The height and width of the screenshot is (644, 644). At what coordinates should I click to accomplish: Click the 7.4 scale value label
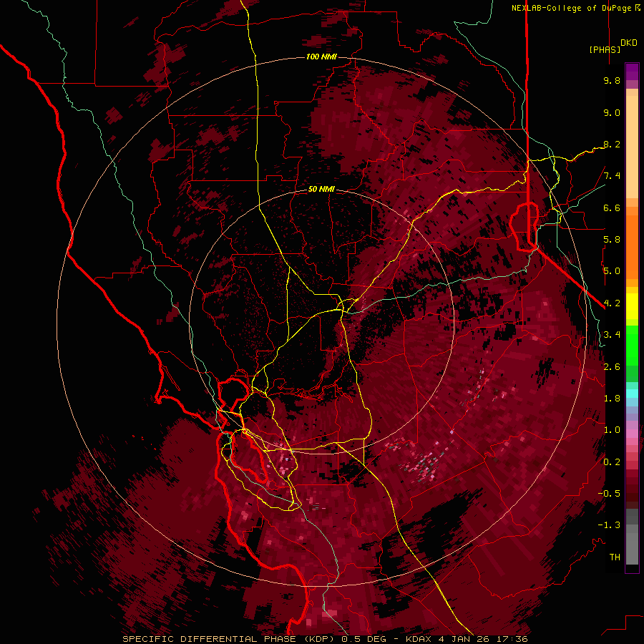pyautogui.click(x=612, y=176)
